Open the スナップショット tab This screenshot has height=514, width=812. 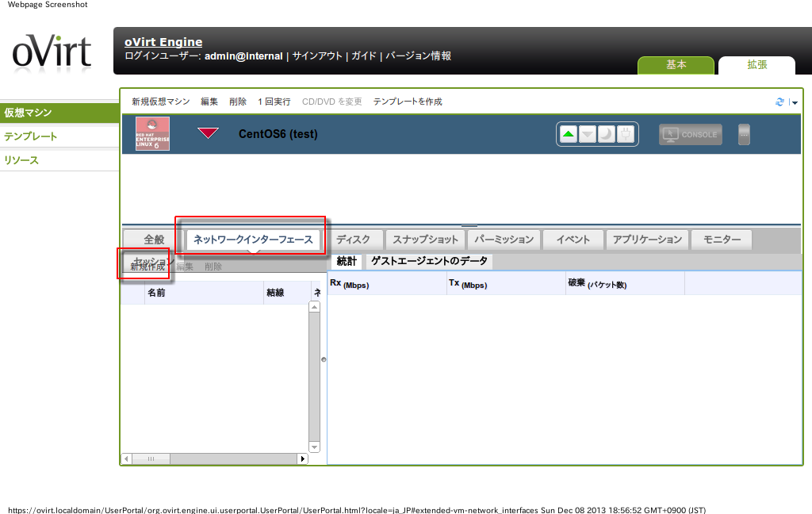[425, 239]
